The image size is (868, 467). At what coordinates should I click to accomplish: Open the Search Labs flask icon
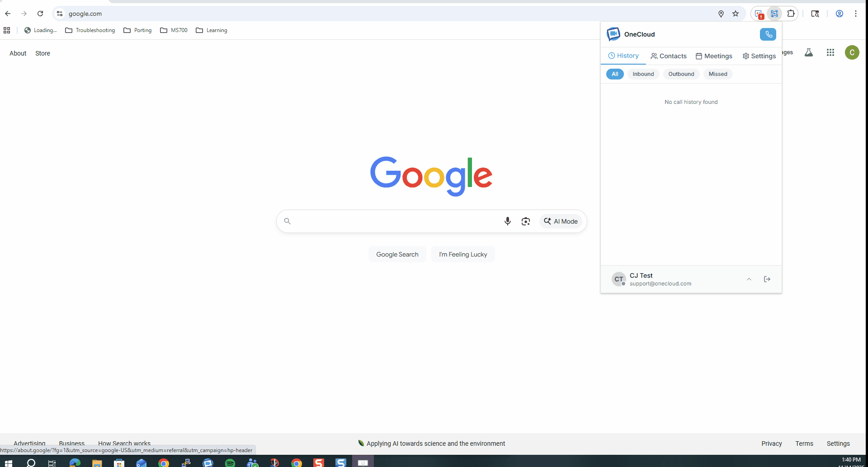pyautogui.click(x=808, y=53)
